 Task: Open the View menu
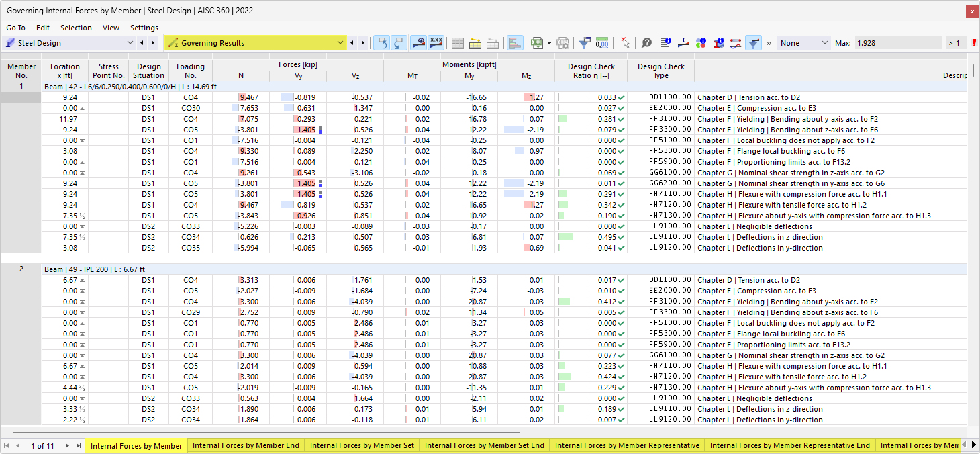(111, 28)
